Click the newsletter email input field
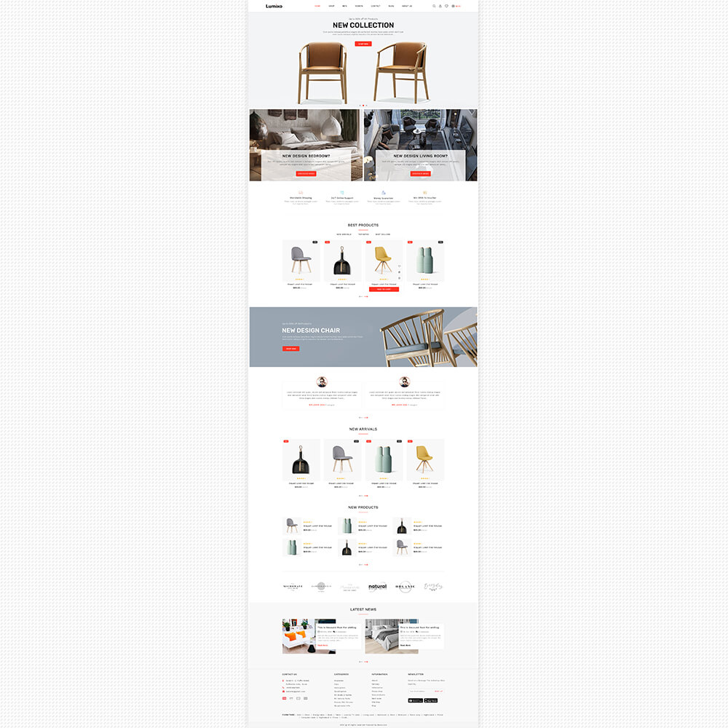The width and height of the screenshot is (728, 728). (420, 692)
